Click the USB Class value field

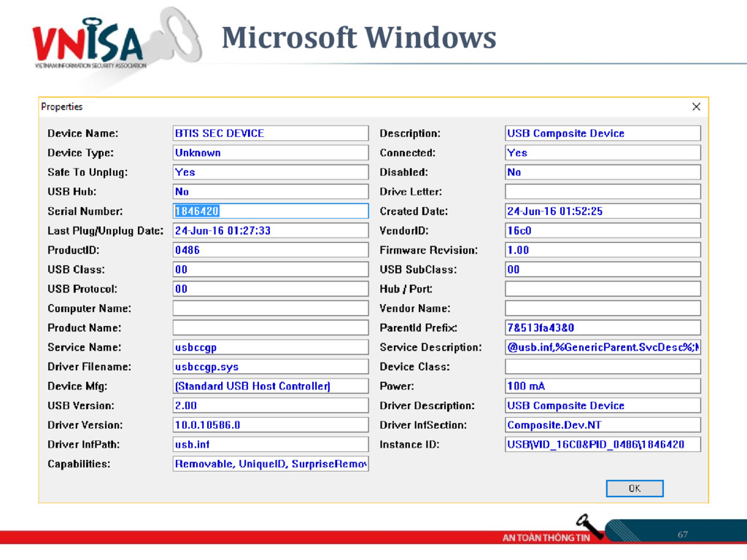pyautogui.click(x=271, y=270)
